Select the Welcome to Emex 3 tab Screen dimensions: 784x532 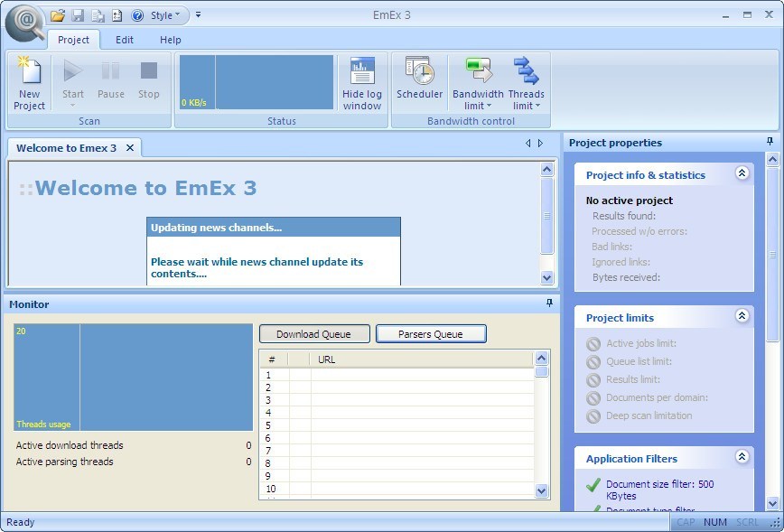coord(67,148)
